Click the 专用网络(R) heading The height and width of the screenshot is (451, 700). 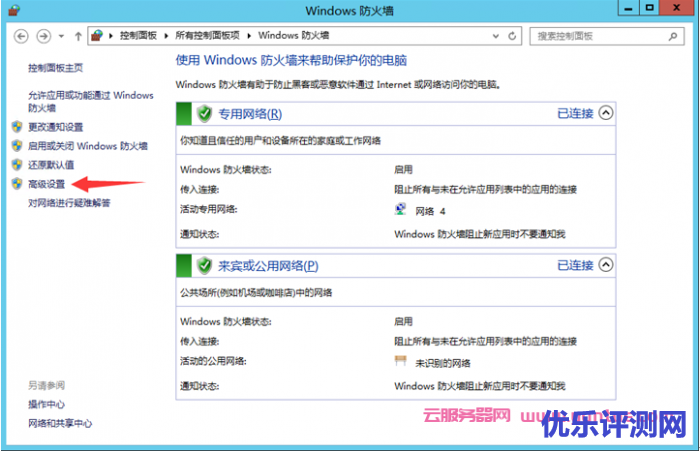(x=250, y=114)
